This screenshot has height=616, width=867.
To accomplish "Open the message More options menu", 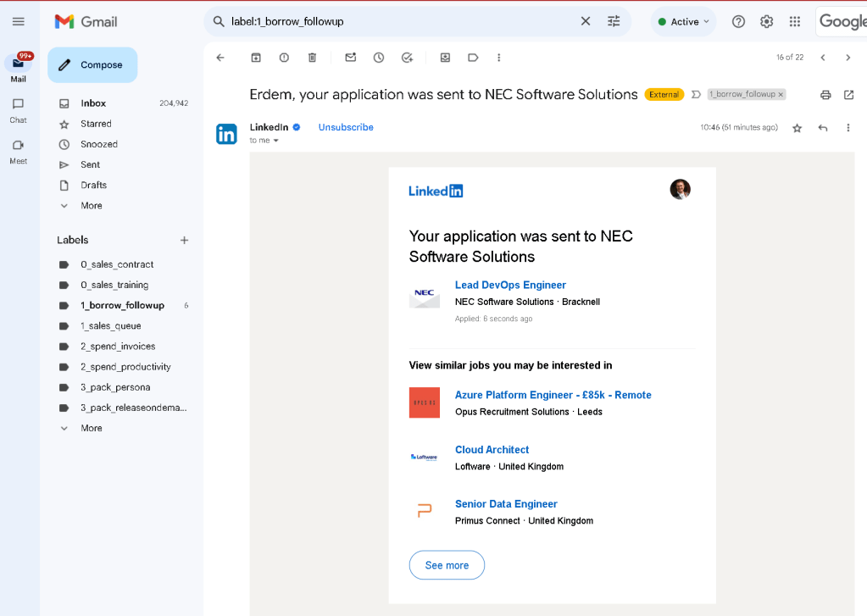I will click(848, 128).
